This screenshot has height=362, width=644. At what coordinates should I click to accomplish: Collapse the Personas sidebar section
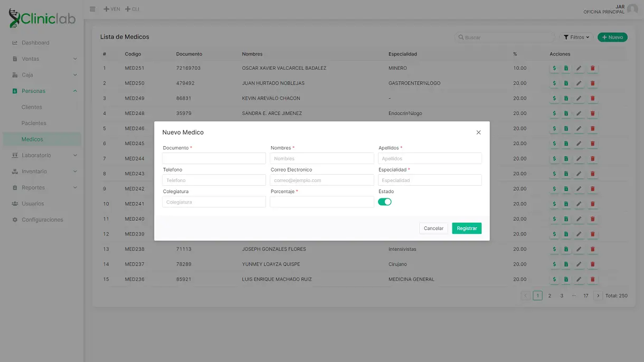click(45, 91)
